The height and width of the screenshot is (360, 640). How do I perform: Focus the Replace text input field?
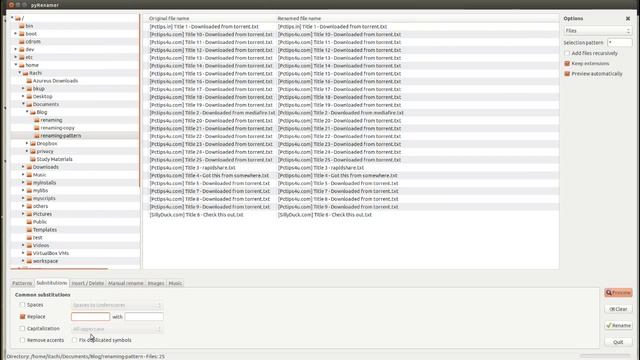tap(91, 317)
